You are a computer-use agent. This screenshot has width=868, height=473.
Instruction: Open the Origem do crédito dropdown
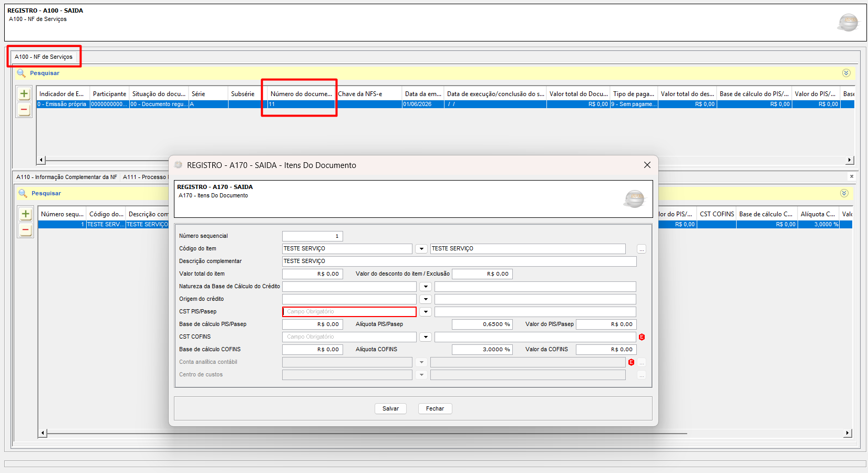point(426,299)
